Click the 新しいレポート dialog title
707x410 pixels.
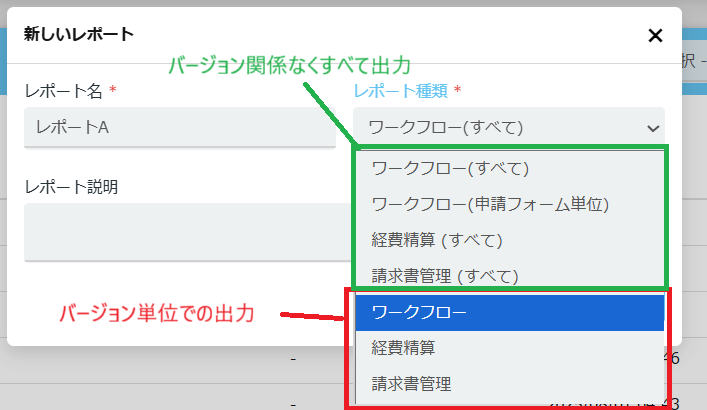pyautogui.click(x=78, y=34)
